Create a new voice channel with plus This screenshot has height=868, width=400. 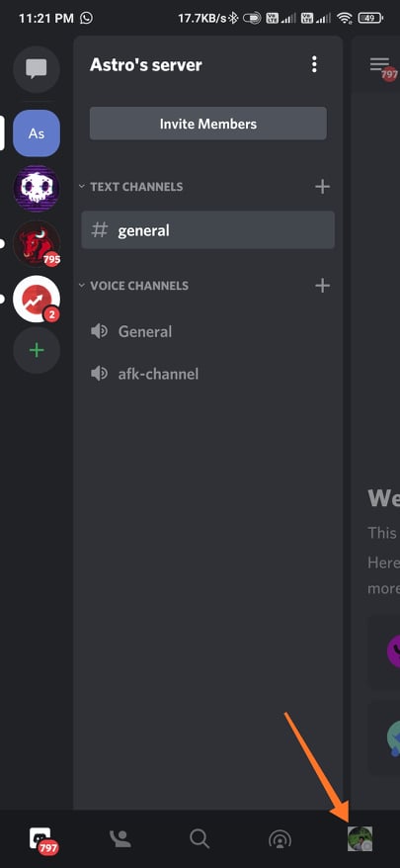322,286
